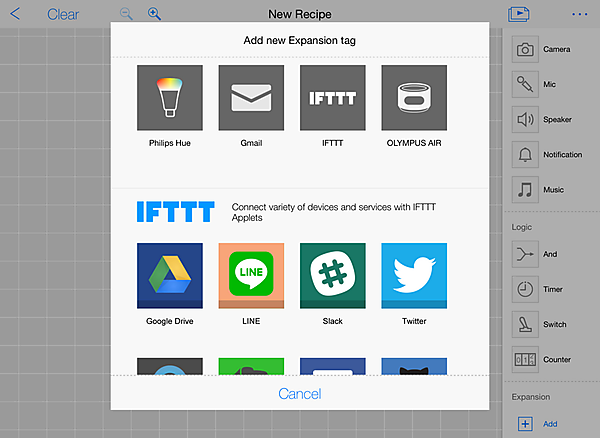
Task: Open the recipe preview play icon
Action: (519, 14)
